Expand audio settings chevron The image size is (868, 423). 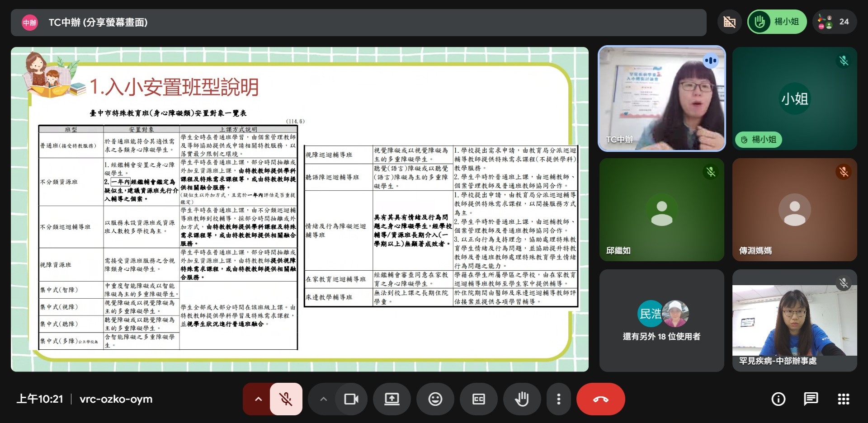pyautogui.click(x=258, y=399)
